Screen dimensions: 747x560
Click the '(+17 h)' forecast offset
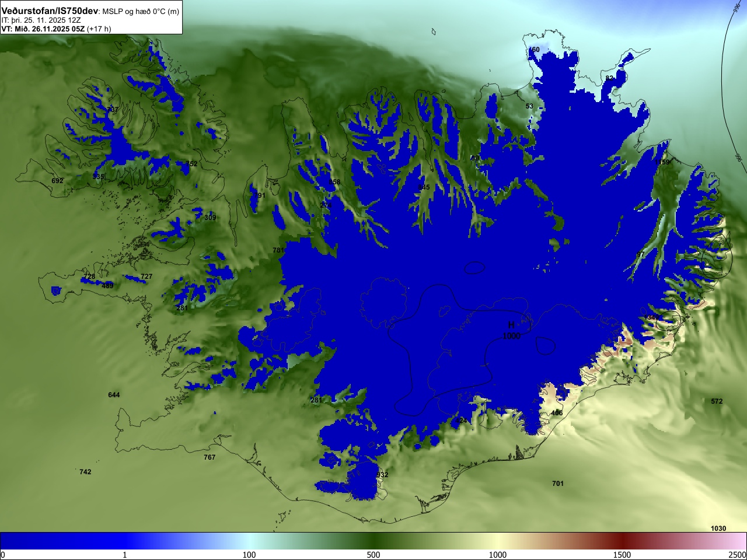click(x=99, y=29)
